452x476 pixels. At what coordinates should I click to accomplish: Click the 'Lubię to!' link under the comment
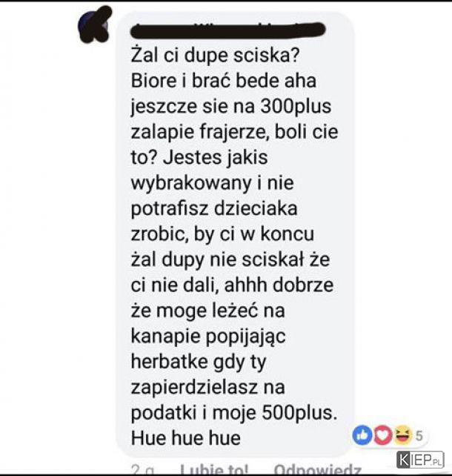214,469
